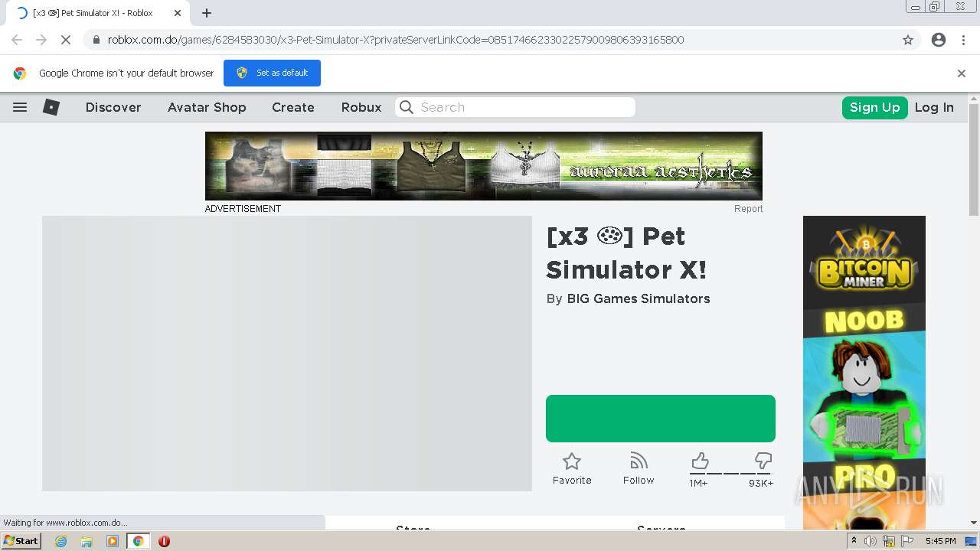Open the BIG Games Simulators creator page
The height and width of the screenshot is (551, 980).
point(639,298)
